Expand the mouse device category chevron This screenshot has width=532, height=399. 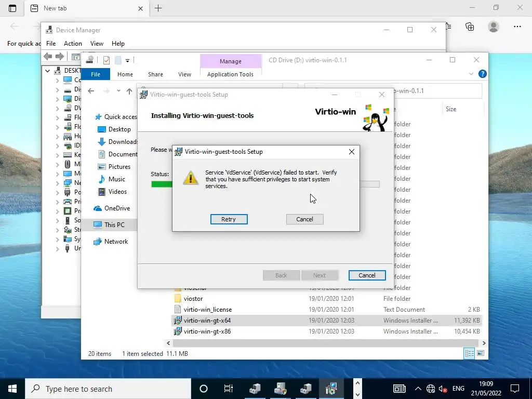(x=57, y=164)
